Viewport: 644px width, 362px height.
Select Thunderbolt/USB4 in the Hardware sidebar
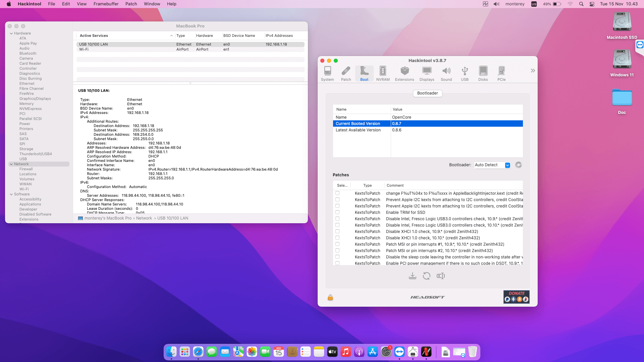(x=36, y=154)
